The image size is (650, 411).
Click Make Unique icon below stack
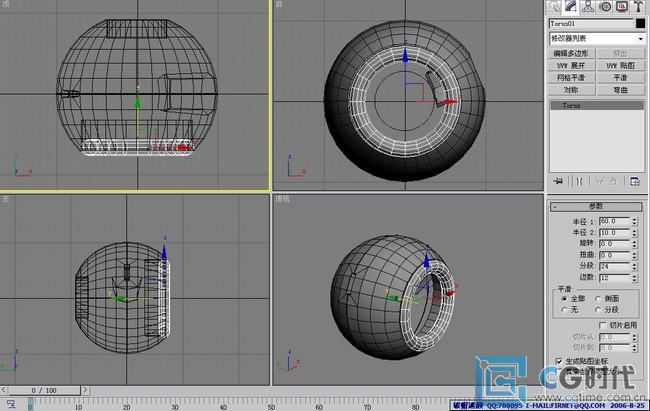599,181
